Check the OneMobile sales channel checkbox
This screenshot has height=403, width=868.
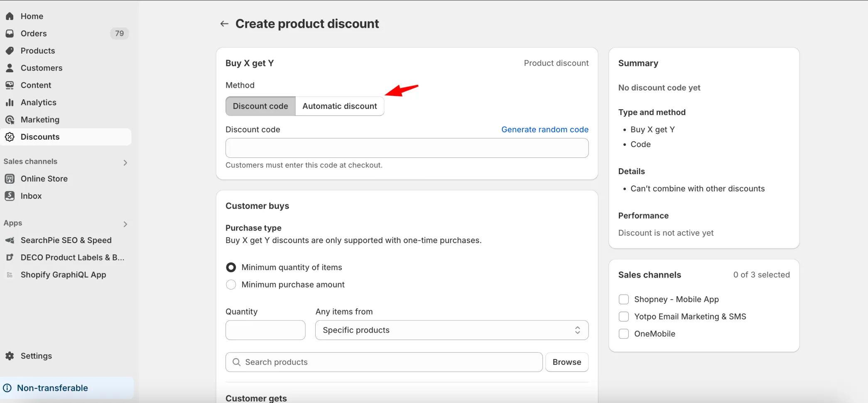click(x=624, y=334)
